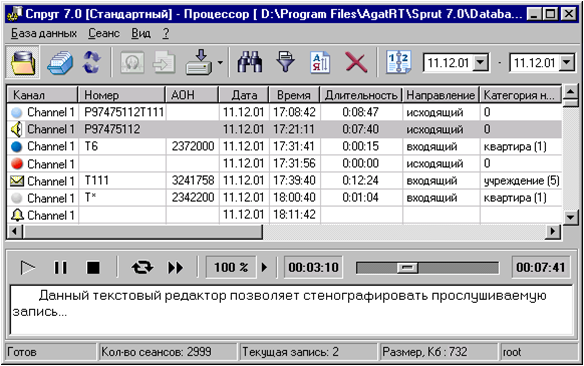
Task: Click light blue circle icon of 17:08:42 row
Action: pos(17,112)
